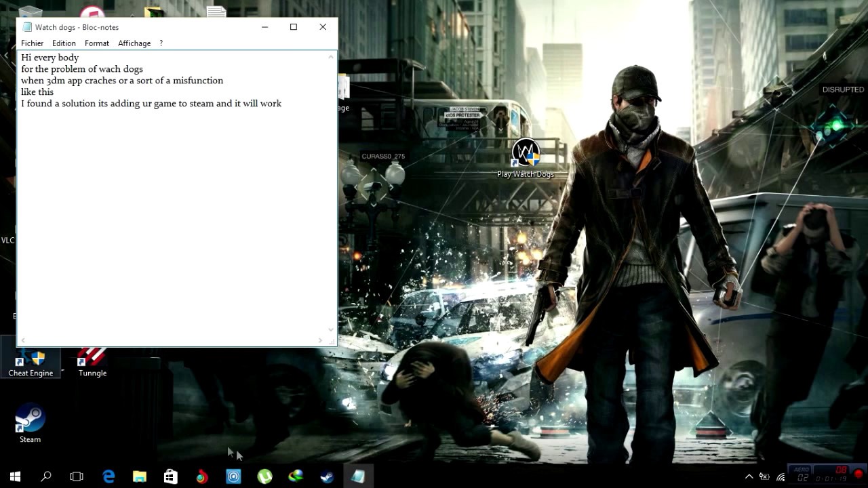
Task: Open the ? help menu
Action: coord(161,43)
